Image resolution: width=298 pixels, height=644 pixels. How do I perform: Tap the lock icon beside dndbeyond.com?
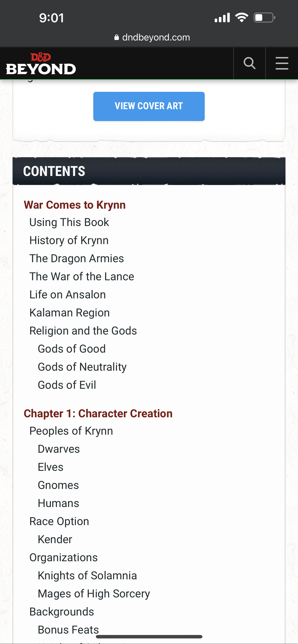click(x=116, y=37)
